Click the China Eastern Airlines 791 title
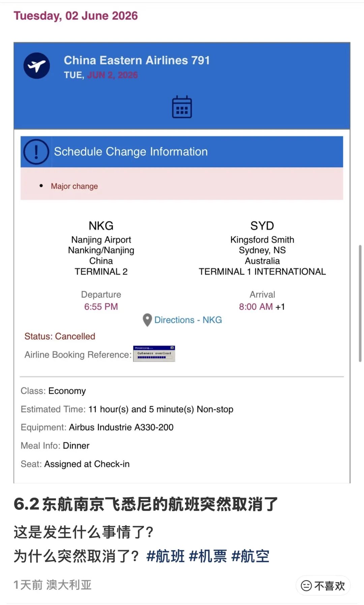 (137, 60)
